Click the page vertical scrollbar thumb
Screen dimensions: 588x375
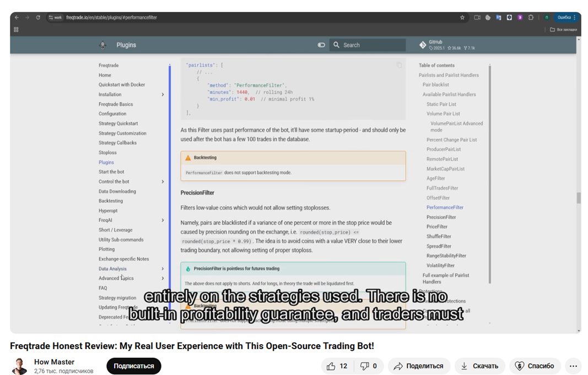click(x=579, y=198)
